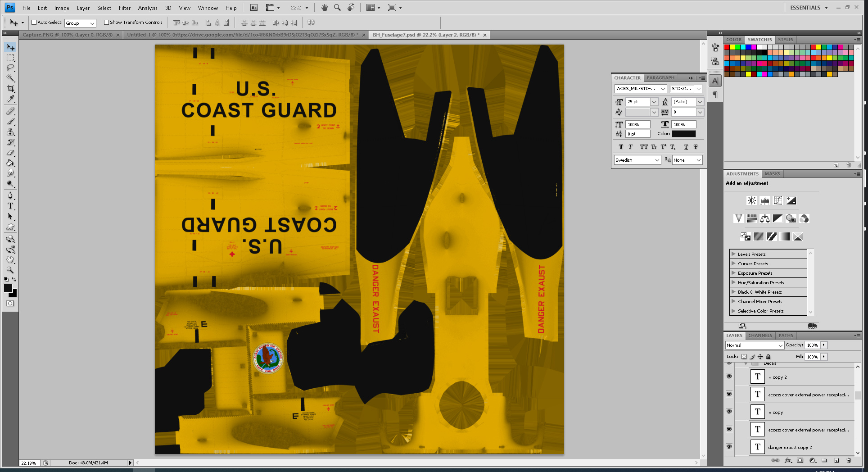
Task: Choose the Zoom tool in toolbox
Action: tap(10, 270)
